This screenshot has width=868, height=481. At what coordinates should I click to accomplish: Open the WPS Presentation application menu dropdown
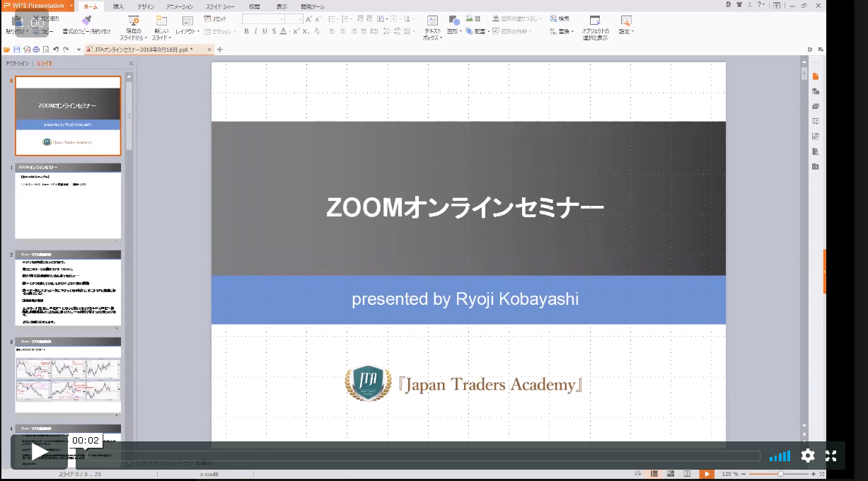tap(71, 6)
